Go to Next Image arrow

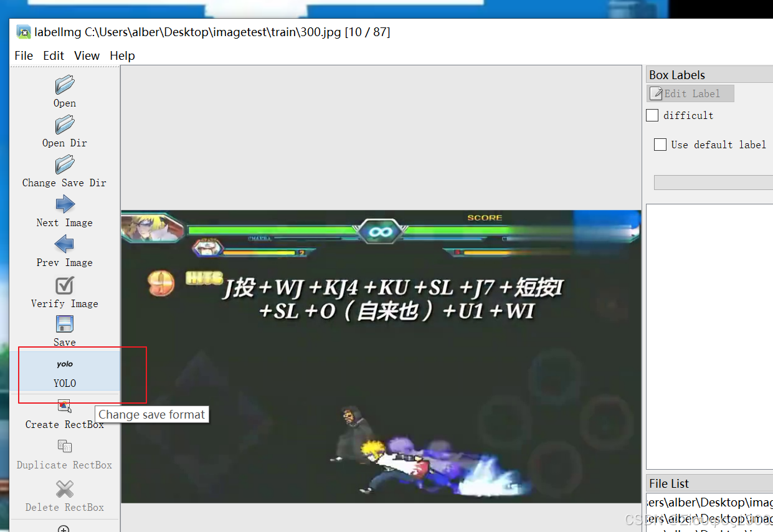click(x=65, y=204)
